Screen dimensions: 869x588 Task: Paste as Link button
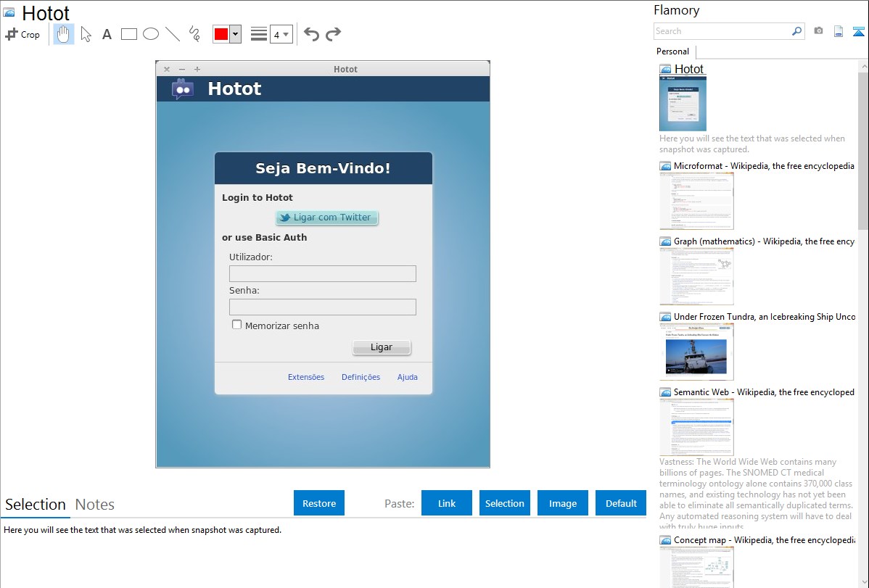(447, 503)
